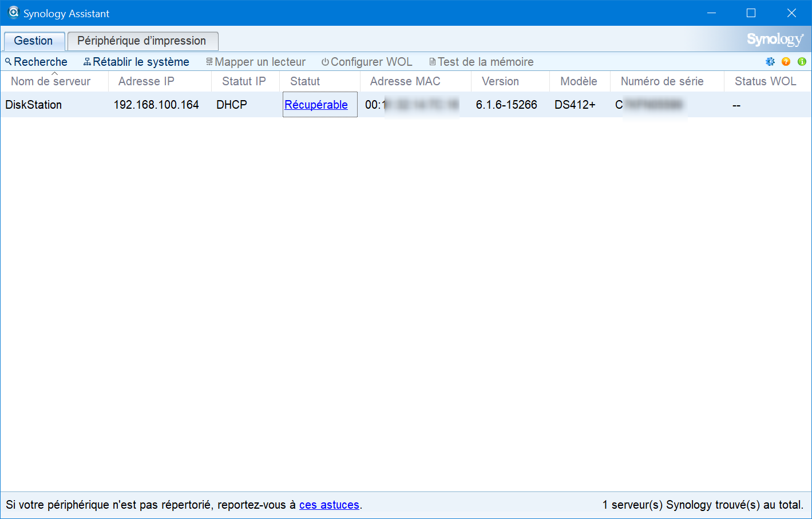
Task: Click the version value 6.1.6-15266
Action: (506, 105)
